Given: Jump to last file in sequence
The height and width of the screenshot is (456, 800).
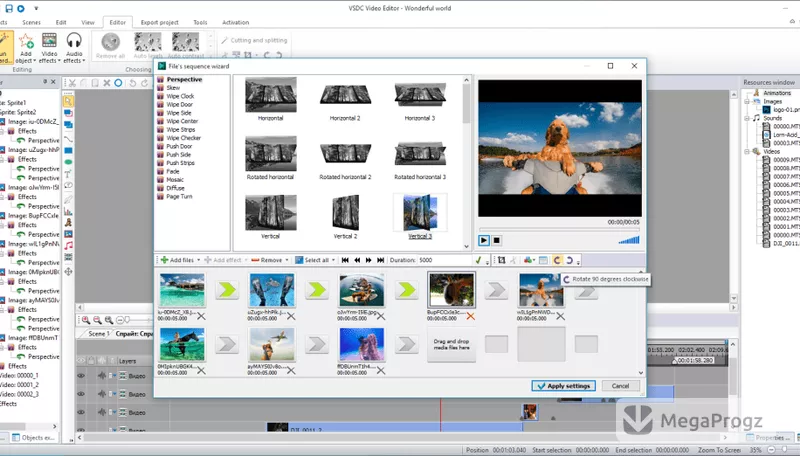Looking at the screenshot, I should click(x=381, y=260).
